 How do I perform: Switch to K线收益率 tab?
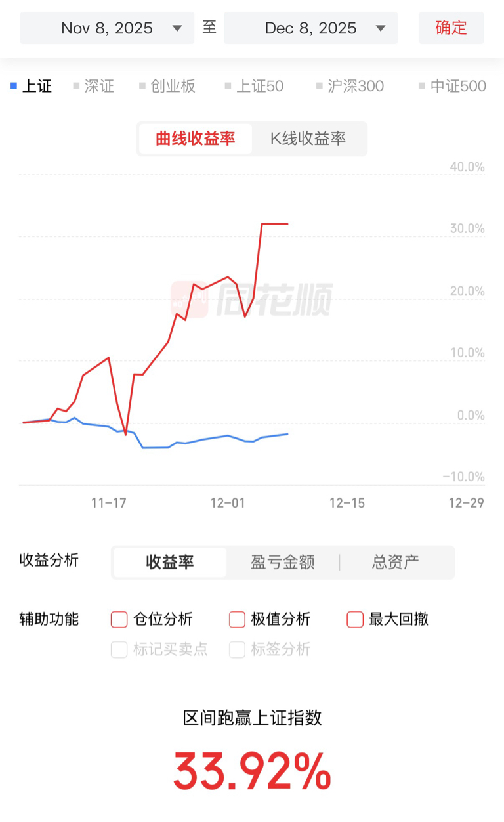click(x=308, y=139)
